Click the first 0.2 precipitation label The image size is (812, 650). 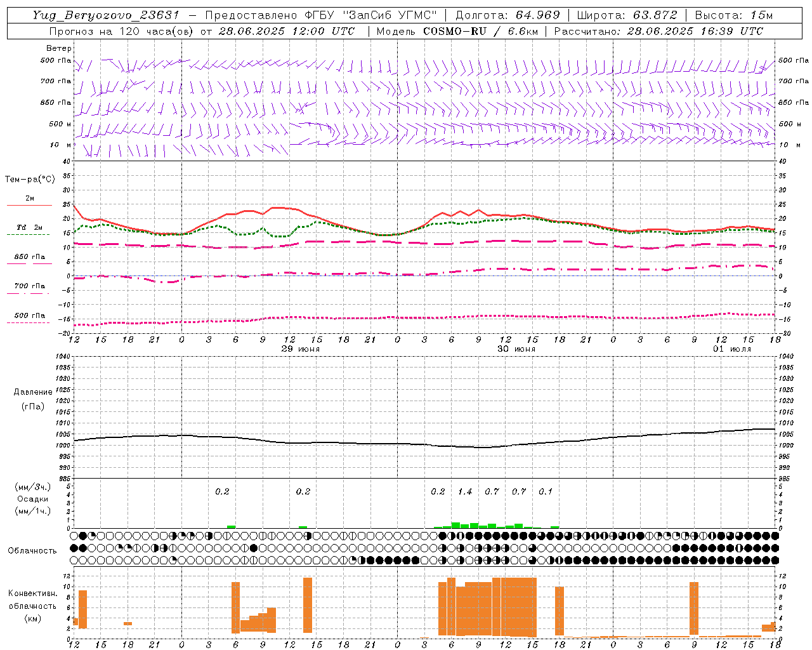tap(222, 491)
